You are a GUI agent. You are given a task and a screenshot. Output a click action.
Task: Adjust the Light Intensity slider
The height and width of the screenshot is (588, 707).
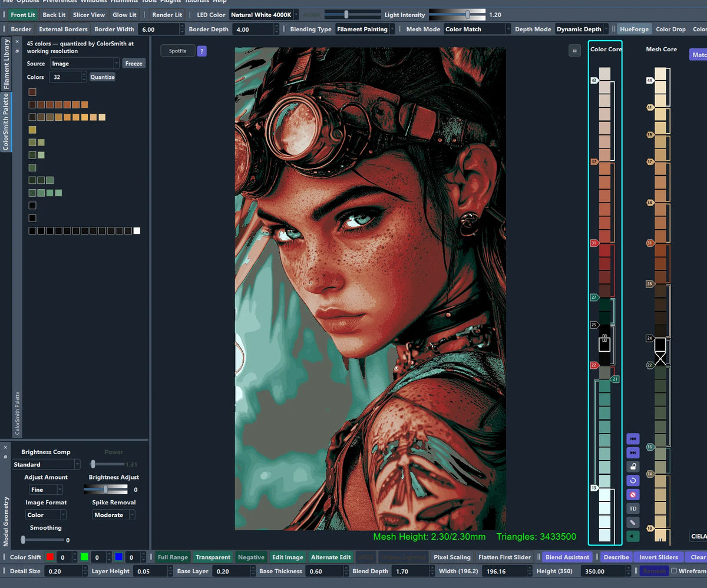coord(457,15)
